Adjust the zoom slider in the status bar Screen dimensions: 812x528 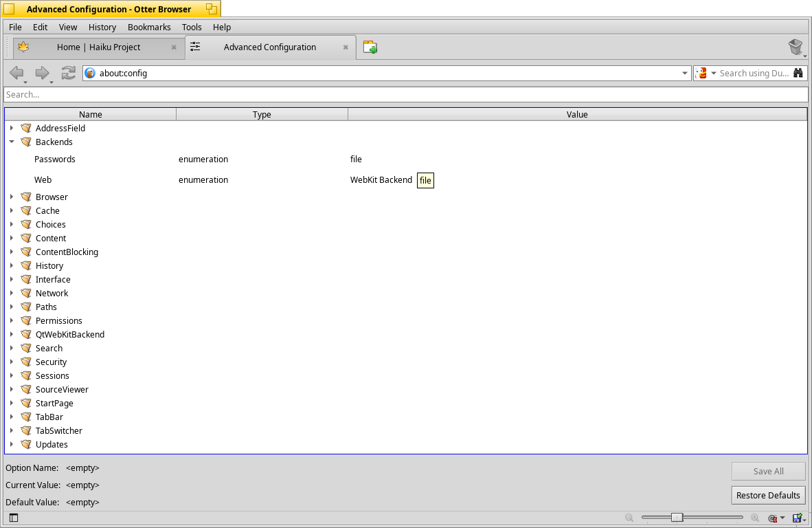coord(677,517)
